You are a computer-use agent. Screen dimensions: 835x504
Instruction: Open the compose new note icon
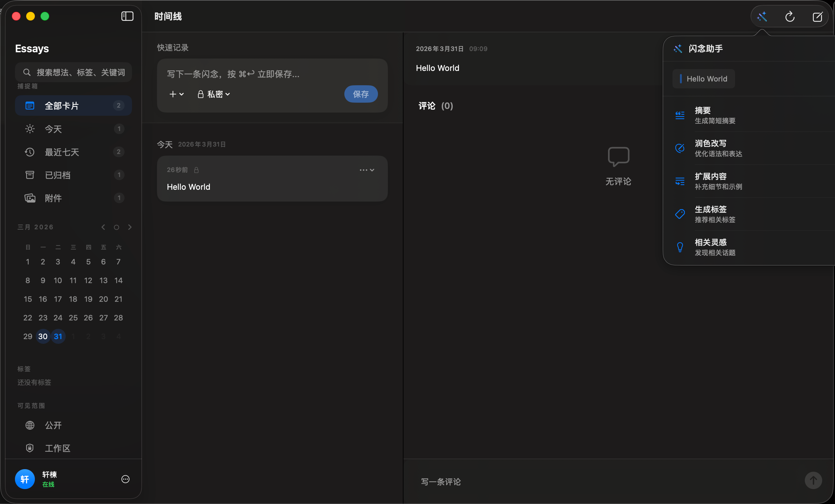(x=818, y=16)
